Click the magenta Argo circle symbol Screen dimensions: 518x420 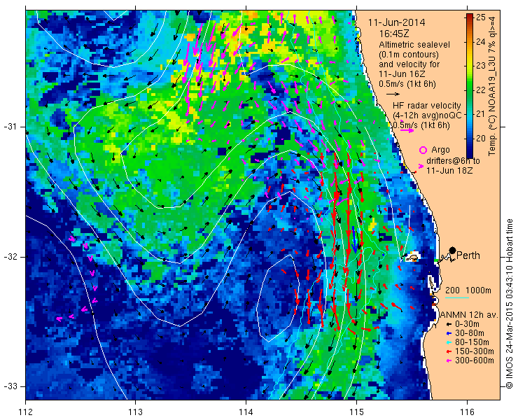point(423,150)
